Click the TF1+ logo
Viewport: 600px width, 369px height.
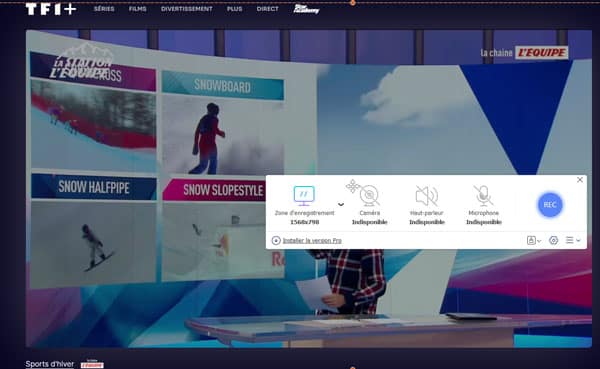(51, 9)
